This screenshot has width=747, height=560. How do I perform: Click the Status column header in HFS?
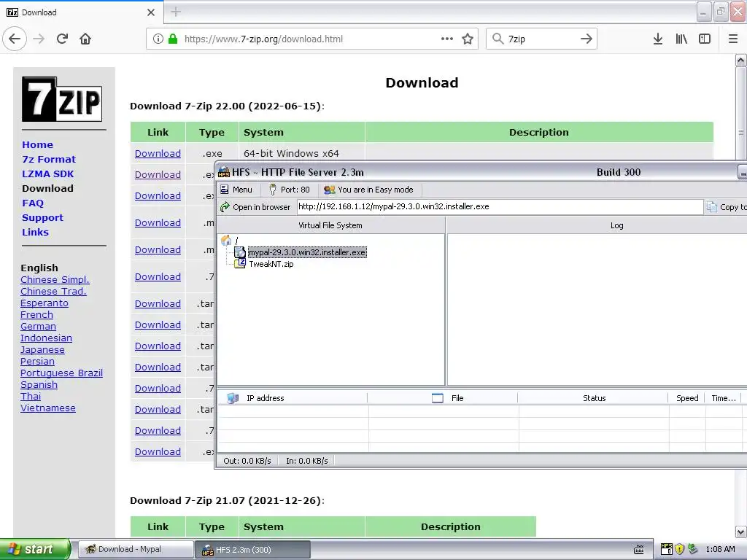(x=594, y=398)
